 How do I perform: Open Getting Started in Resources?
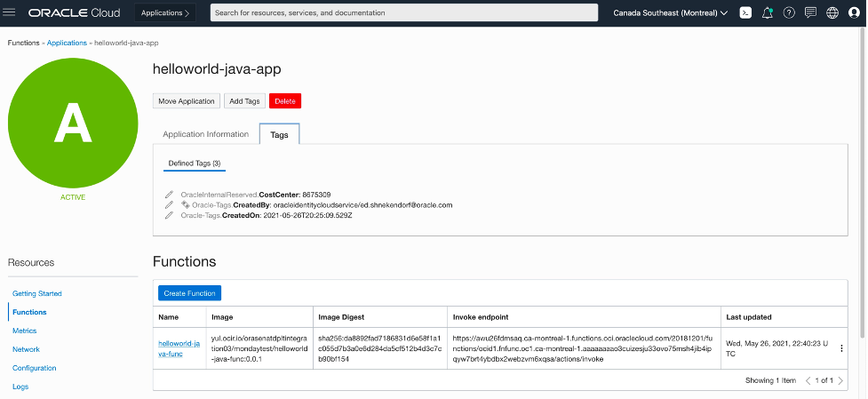point(37,293)
